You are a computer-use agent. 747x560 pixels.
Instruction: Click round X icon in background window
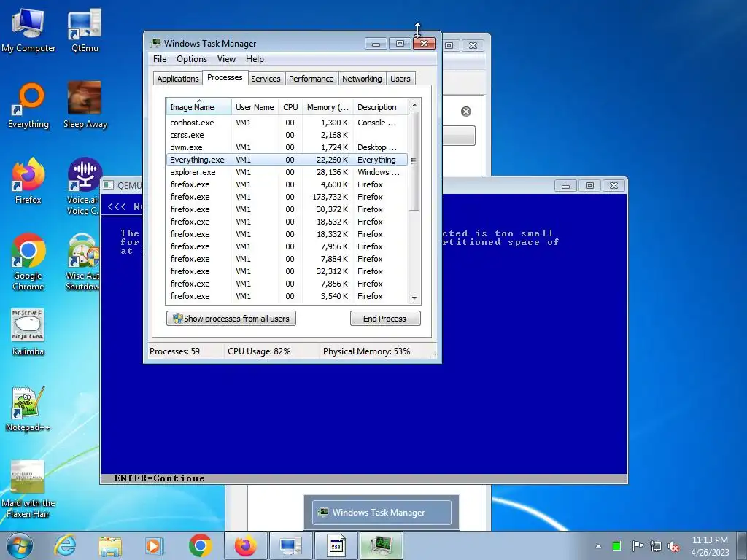tap(466, 112)
